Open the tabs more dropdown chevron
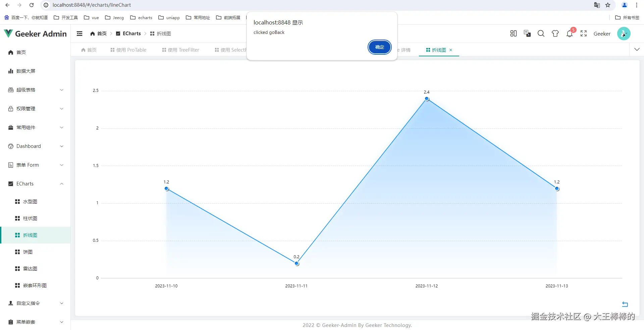Image resolution: width=644 pixels, height=330 pixels. (637, 49)
